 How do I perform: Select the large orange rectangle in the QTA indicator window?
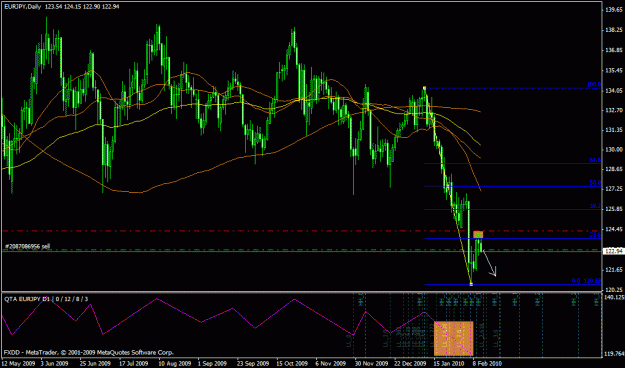click(x=453, y=338)
